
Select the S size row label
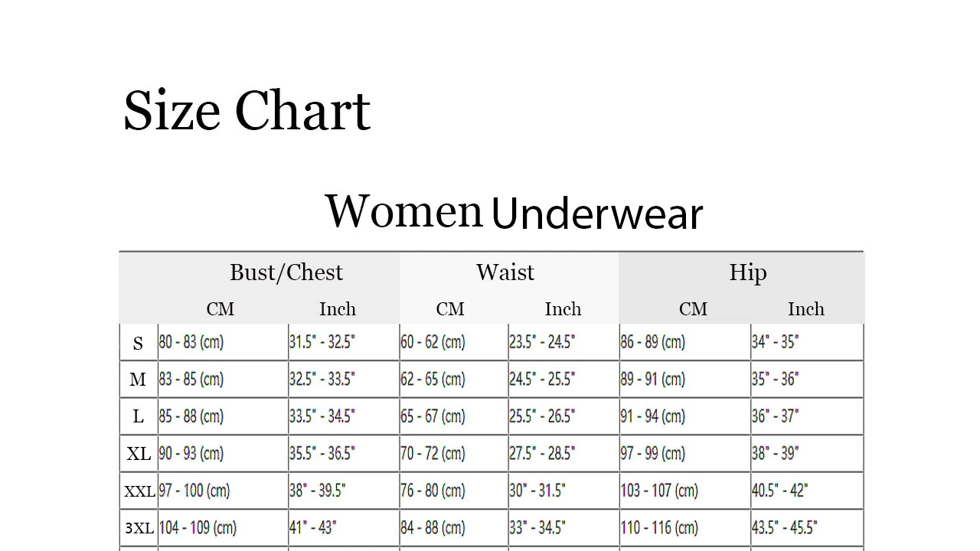(x=138, y=344)
